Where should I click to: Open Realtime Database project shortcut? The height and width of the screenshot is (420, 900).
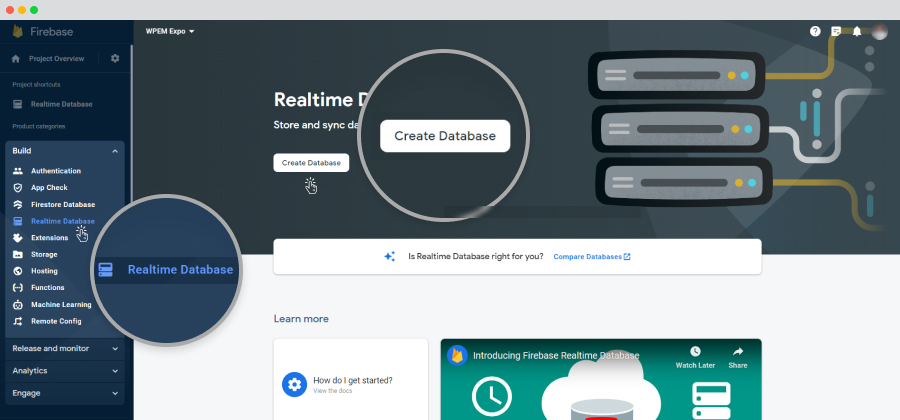[61, 104]
